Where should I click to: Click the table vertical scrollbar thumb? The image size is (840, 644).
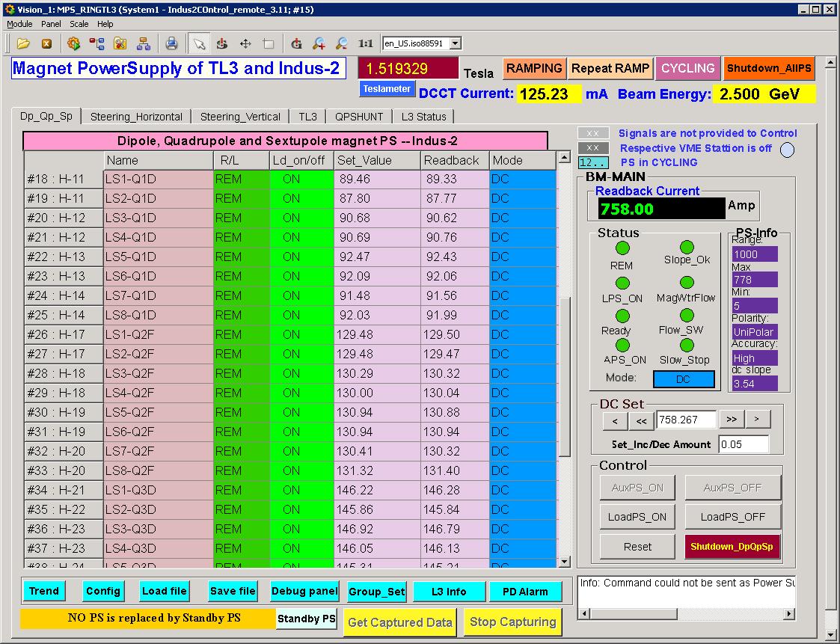[563, 376]
